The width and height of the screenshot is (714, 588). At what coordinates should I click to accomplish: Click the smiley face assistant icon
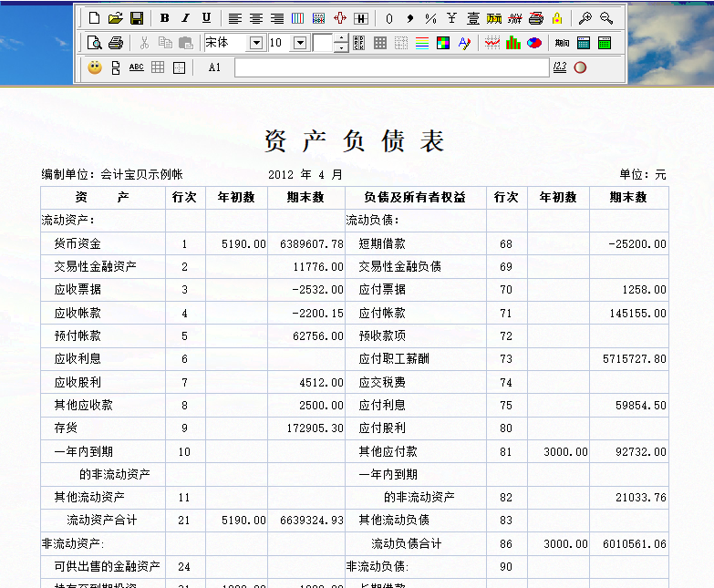pos(95,67)
